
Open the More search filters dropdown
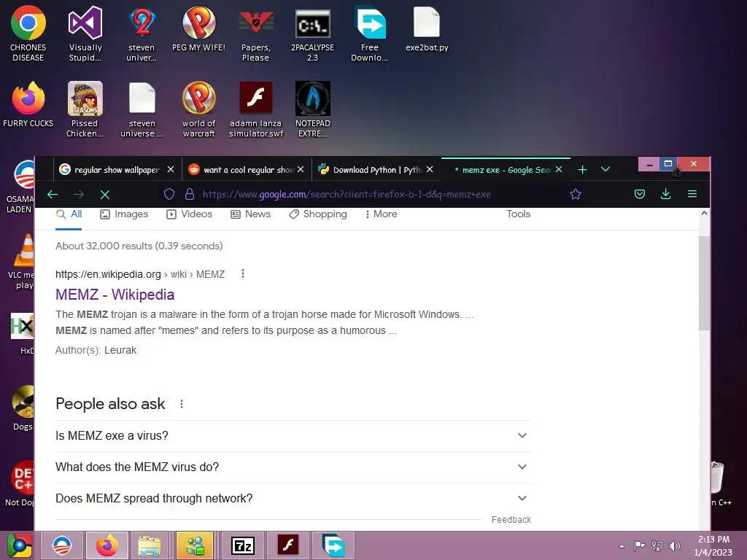[381, 214]
